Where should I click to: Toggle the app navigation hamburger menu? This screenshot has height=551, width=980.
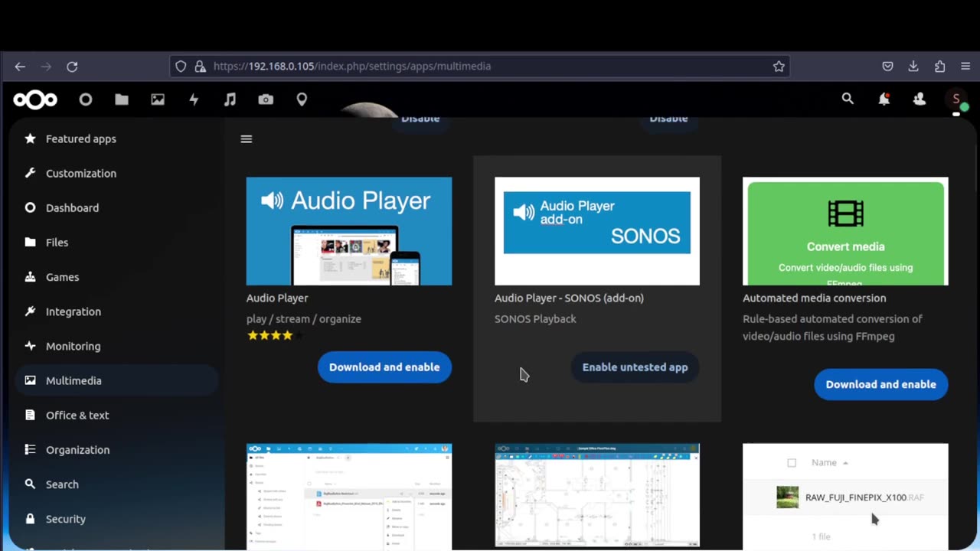tap(247, 139)
